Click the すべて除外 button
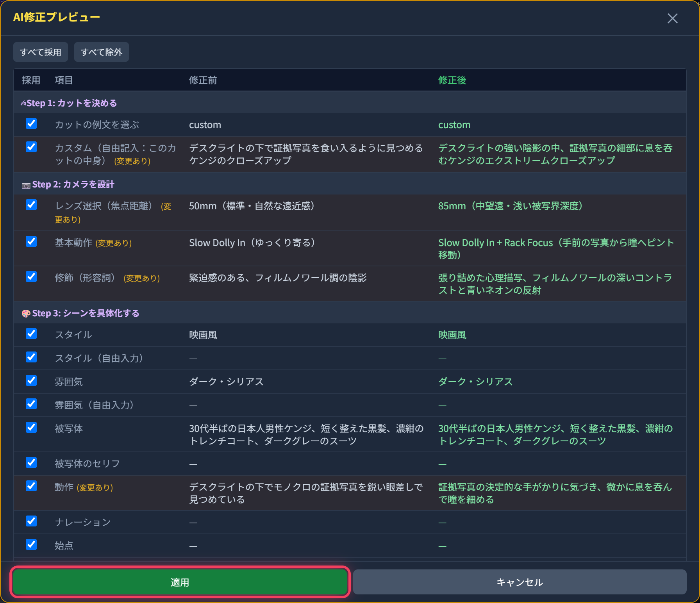Viewport: 700px width, 603px height. coord(102,52)
